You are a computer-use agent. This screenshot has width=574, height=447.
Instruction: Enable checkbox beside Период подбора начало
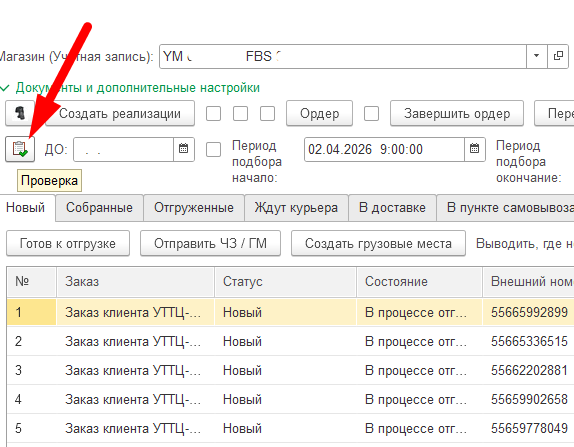coord(213,149)
